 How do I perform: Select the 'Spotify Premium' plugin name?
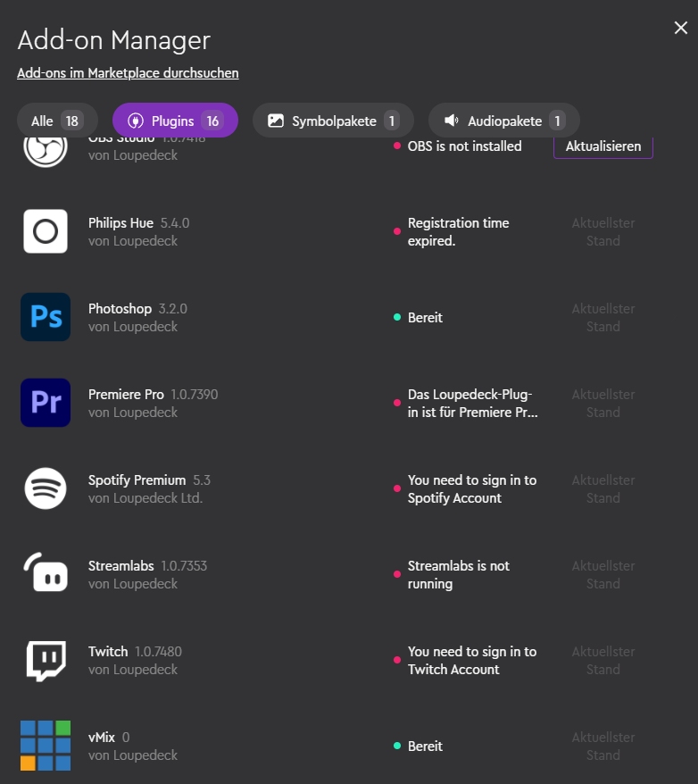tap(137, 480)
